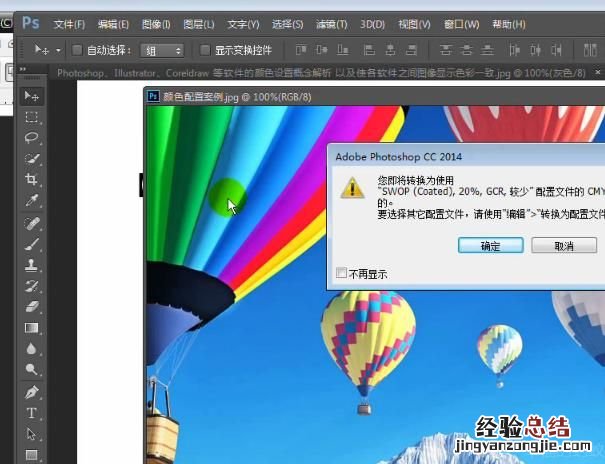Viewport: 605px width, 464px height.
Task: Select the Dodge tool
Action: 32,370
